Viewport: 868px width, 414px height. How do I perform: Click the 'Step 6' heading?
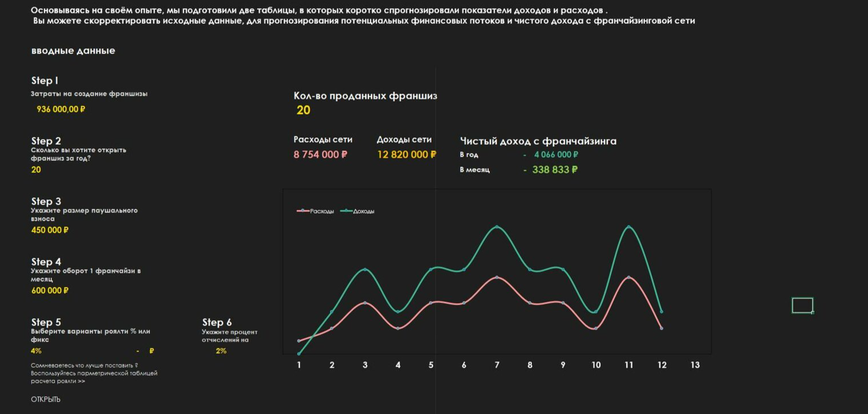(x=217, y=322)
